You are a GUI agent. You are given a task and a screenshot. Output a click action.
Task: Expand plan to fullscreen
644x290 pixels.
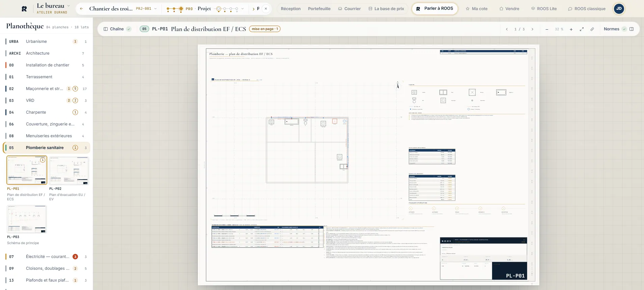[582, 29]
